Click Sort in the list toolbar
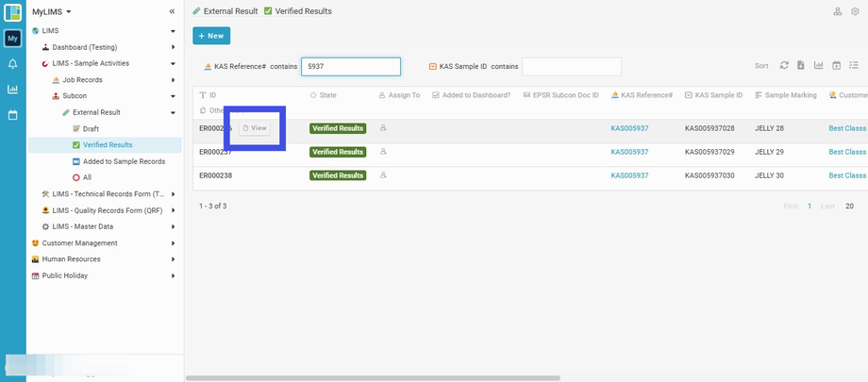The width and height of the screenshot is (868, 382). [x=761, y=65]
